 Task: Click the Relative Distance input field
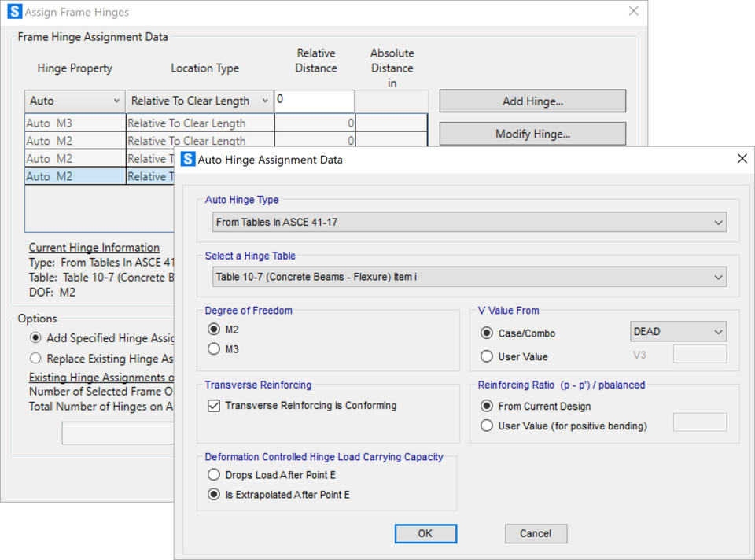pyautogui.click(x=314, y=101)
